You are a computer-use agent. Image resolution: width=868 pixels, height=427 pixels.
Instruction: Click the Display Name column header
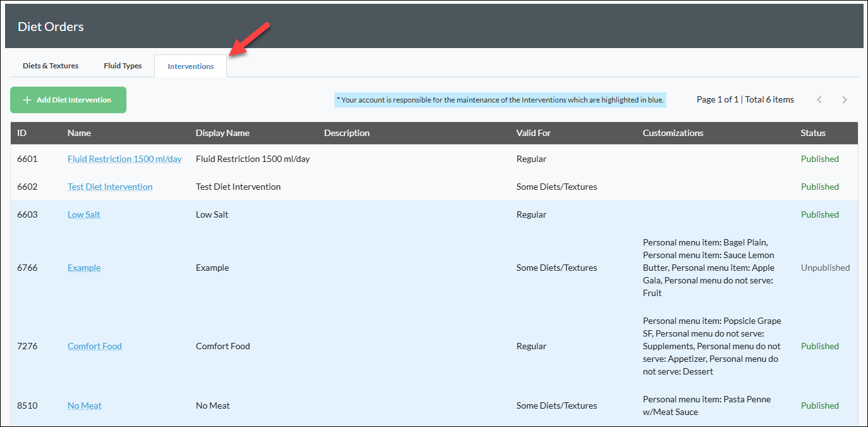click(223, 133)
